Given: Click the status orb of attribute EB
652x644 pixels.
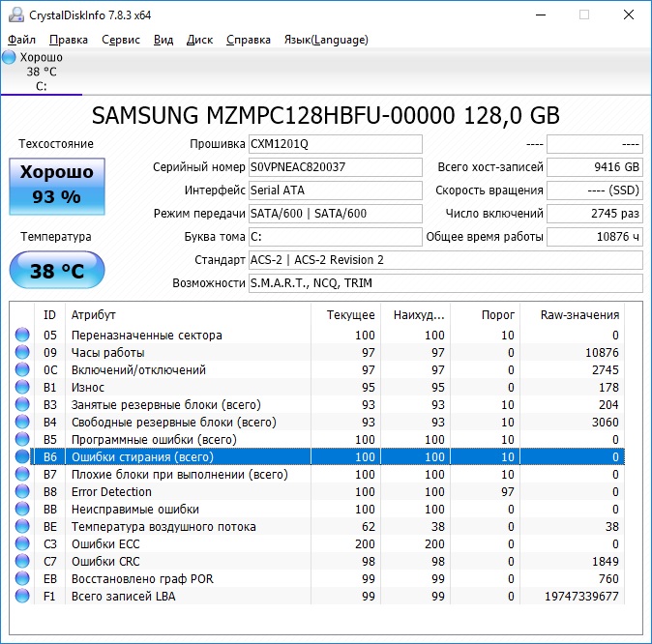Looking at the screenshot, I should point(22,578).
